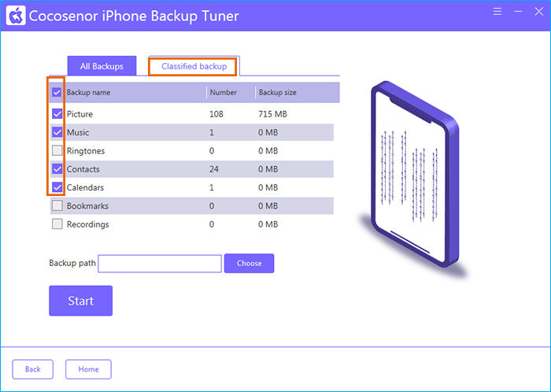
Task: Return via the Home button
Action: click(88, 369)
